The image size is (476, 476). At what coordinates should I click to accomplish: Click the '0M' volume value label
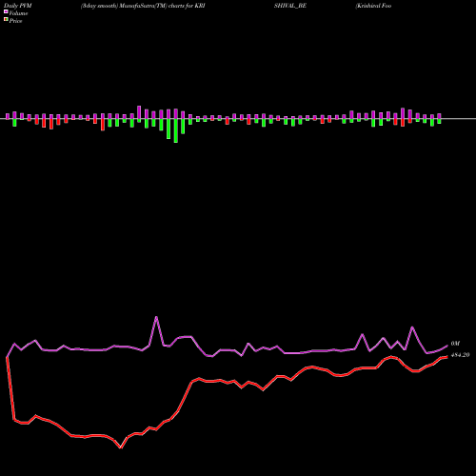(x=455, y=344)
